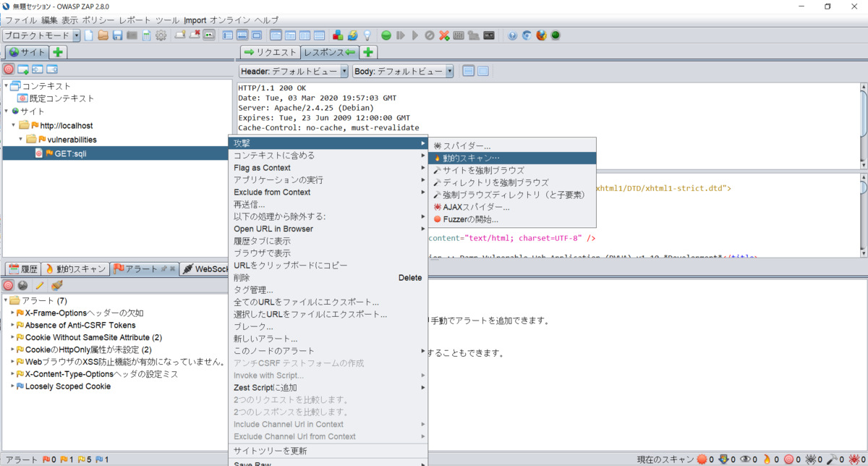Open the History tab in bottom panel
Screen dimensions: 868x466
coord(22,268)
